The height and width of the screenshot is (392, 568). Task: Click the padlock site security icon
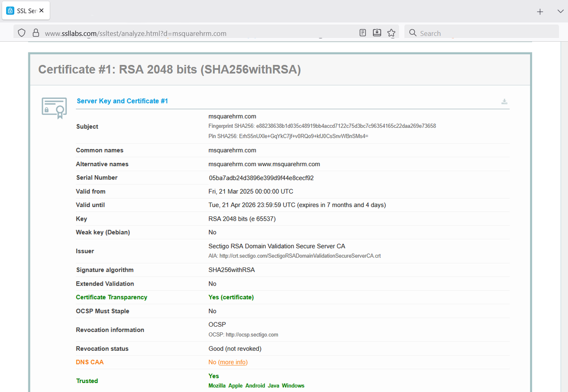pyautogui.click(x=35, y=33)
